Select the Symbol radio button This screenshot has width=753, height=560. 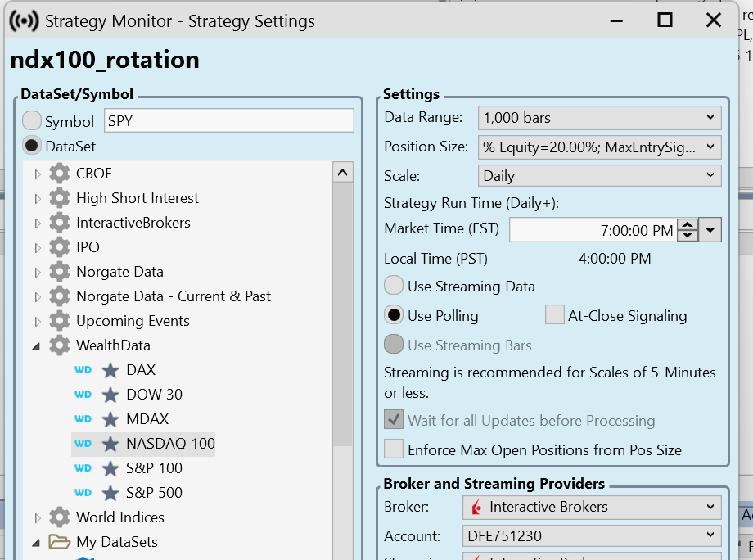[x=30, y=121]
